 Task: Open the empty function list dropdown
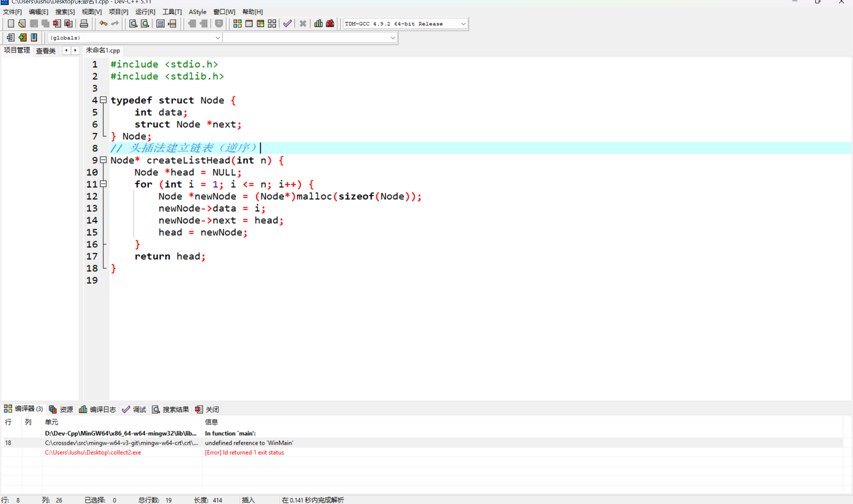click(393, 38)
